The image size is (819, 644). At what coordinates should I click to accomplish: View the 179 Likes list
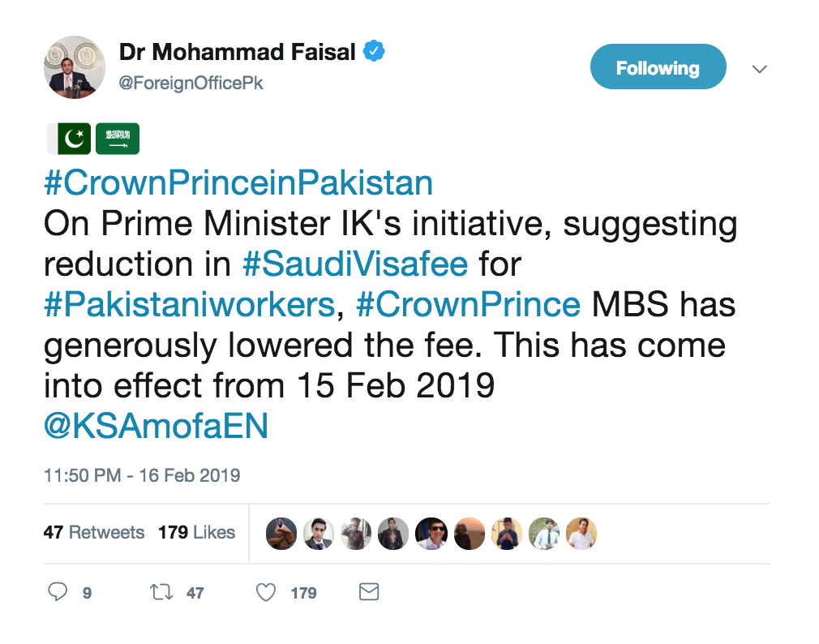(x=196, y=533)
